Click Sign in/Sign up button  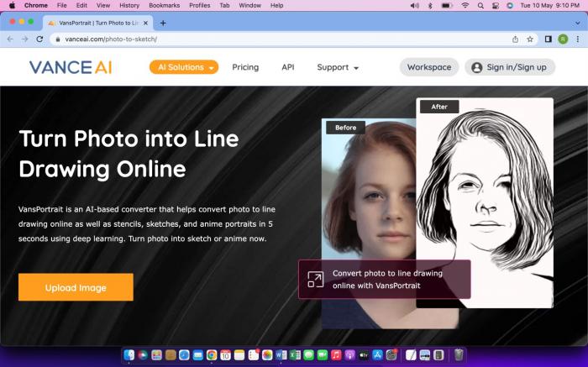[x=510, y=67]
